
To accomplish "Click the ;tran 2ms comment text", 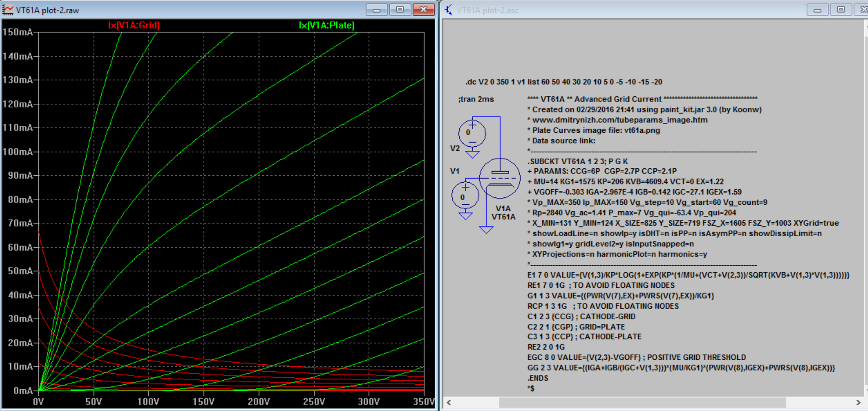I will pos(476,99).
